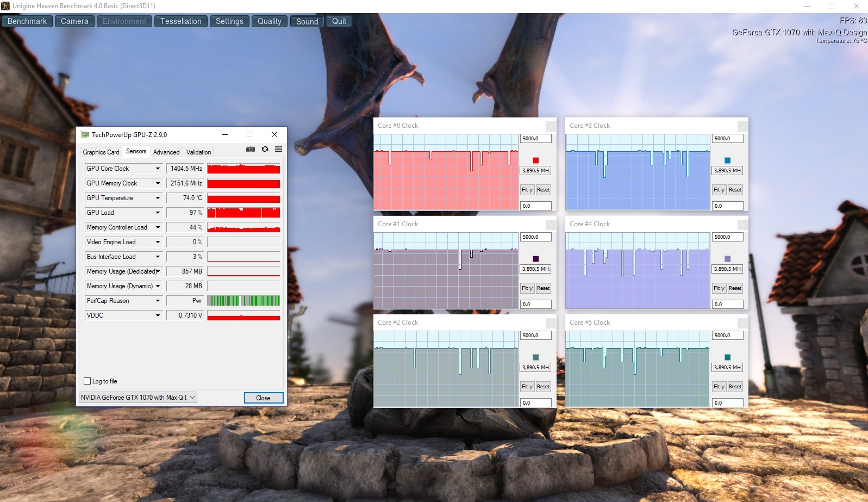
Task: Open the VDDC sensor dropdown
Action: 158,315
